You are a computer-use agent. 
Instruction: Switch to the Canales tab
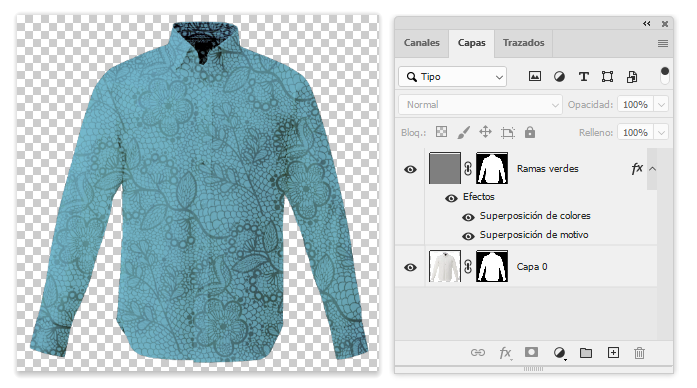[x=421, y=43]
